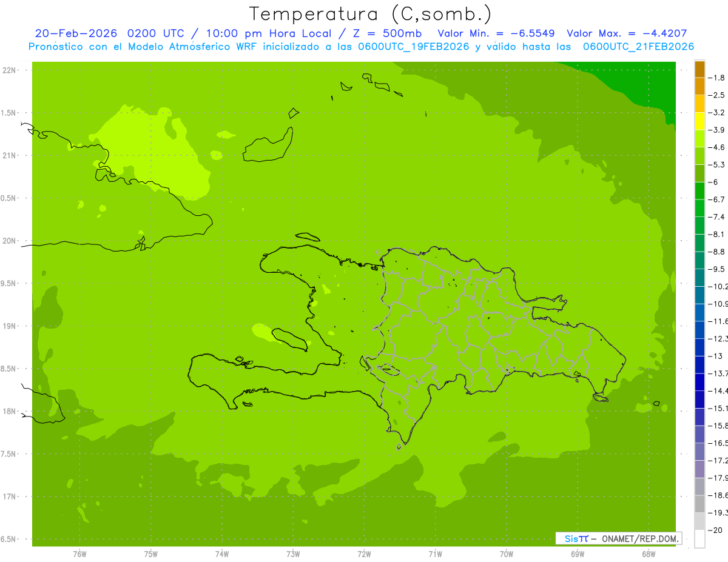Screen dimensions: 728x562
Task: Click the '72W' longitude label
Action: pyautogui.click(x=364, y=554)
